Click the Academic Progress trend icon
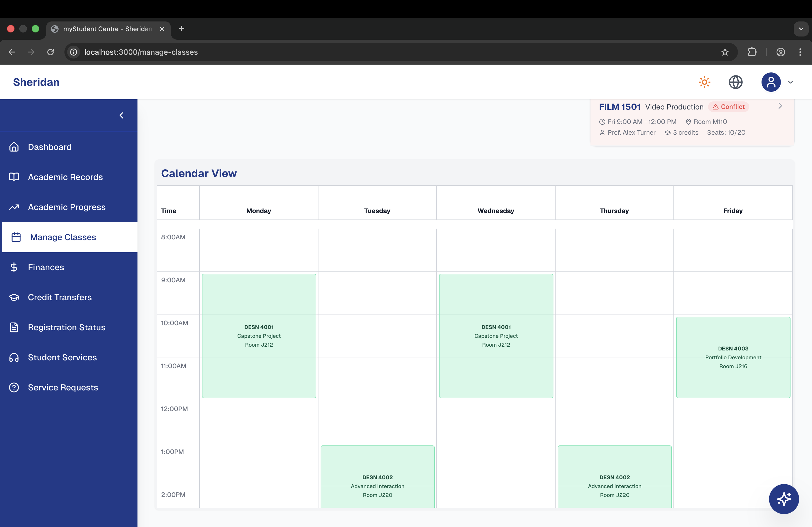 14,207
